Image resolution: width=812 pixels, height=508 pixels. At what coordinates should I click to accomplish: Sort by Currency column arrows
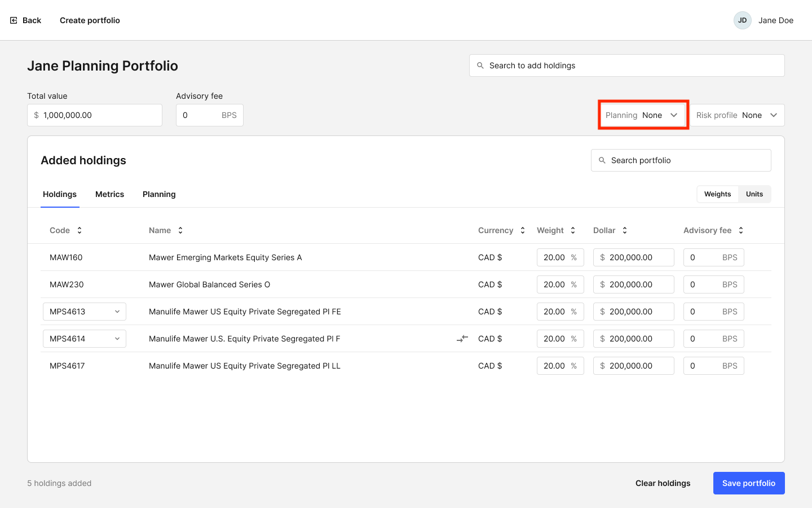[x=523, y=230]
